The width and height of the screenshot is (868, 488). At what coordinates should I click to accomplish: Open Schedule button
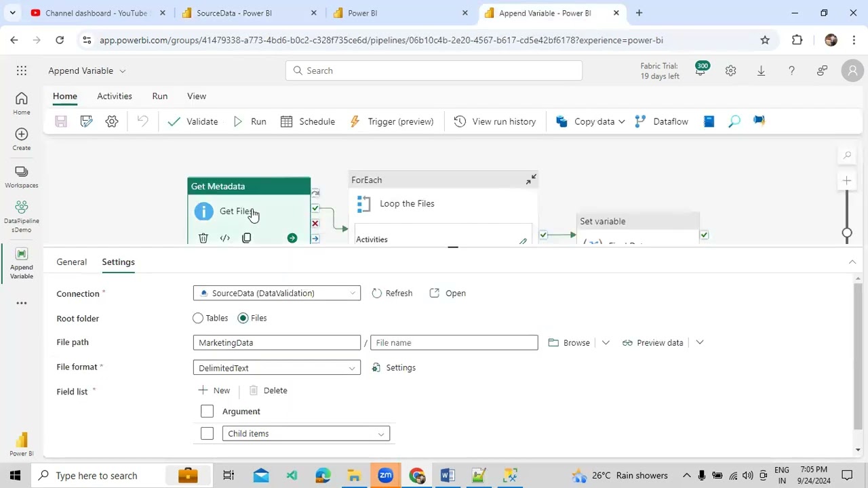(308, 121)
